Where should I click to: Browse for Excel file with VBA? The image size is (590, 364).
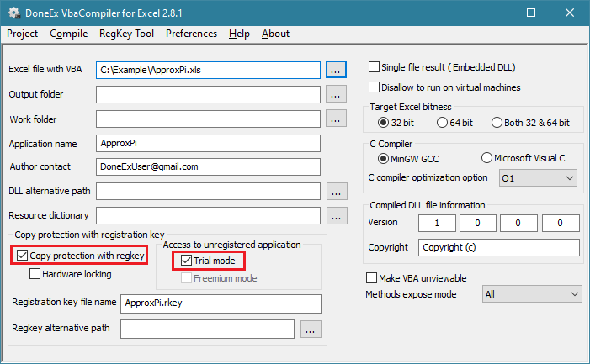pyautogui.click(x=336, y=70)
